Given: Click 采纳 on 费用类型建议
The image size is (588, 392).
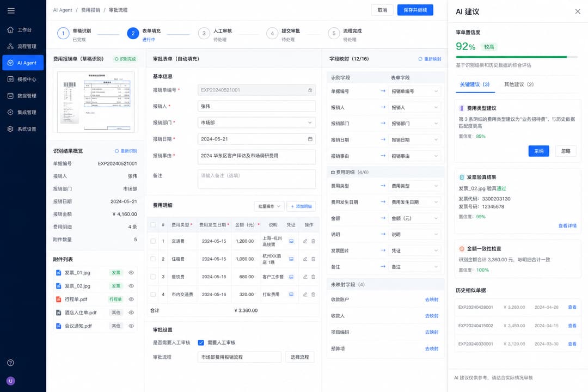Looking at the screenshot, I should (539, 151).
